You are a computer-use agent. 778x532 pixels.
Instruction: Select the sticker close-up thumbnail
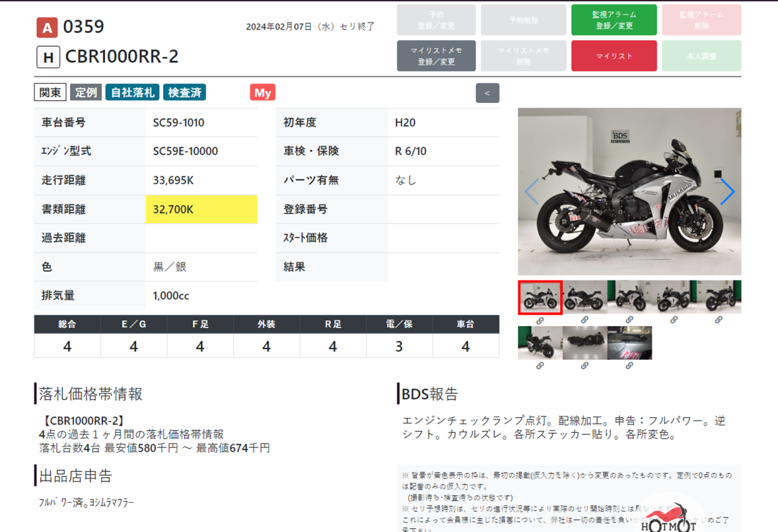pos(630,343)
